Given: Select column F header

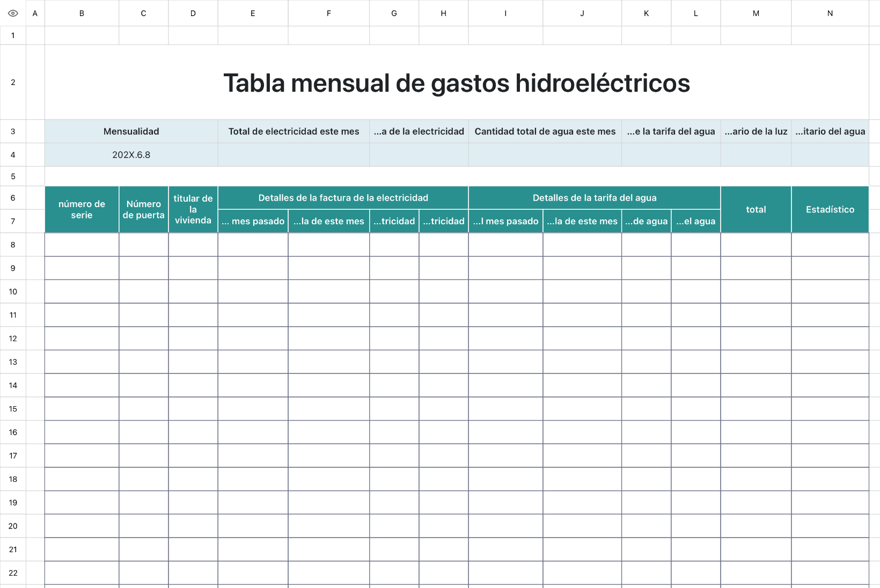Looking at the screenshot, I should (328, 13).
